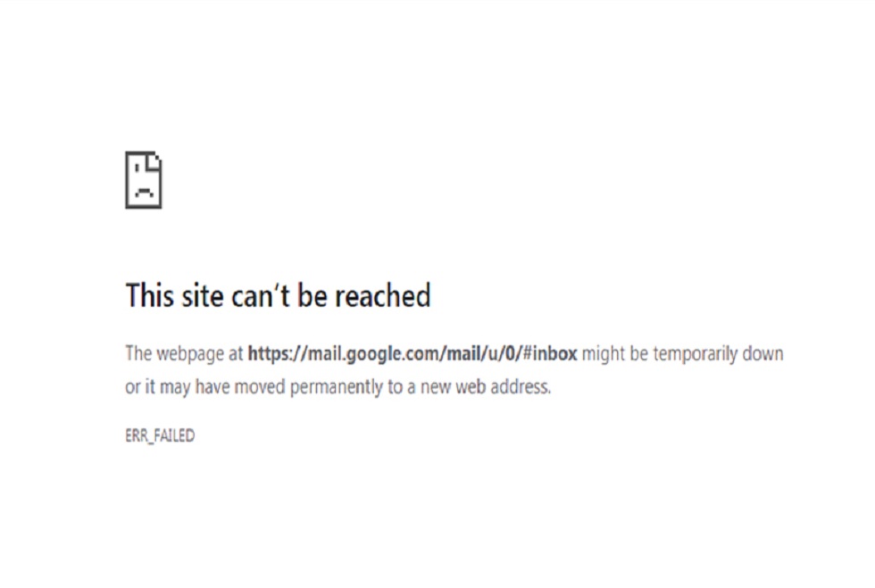875x588 pixels.
Task: Click the word 'permanently' in the message
Action: pos(337,387)
